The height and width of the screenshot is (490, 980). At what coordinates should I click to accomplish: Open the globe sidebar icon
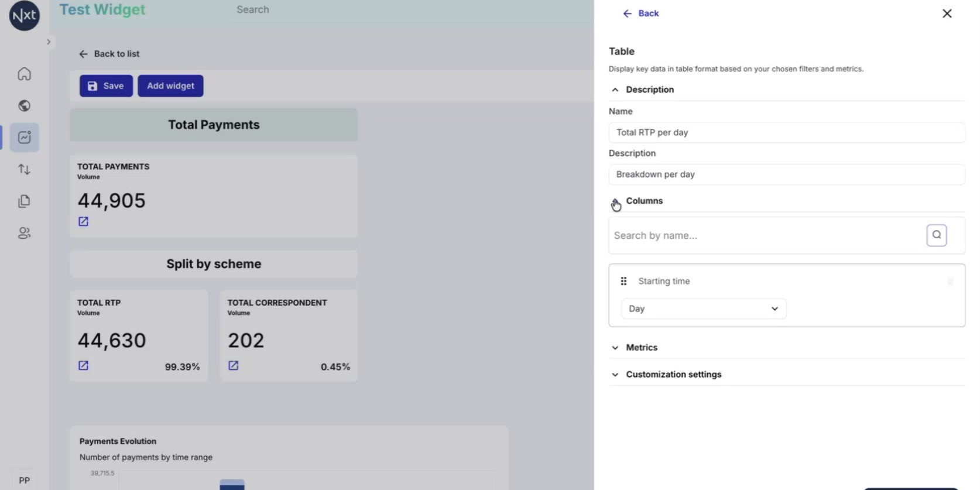(24, 105)
